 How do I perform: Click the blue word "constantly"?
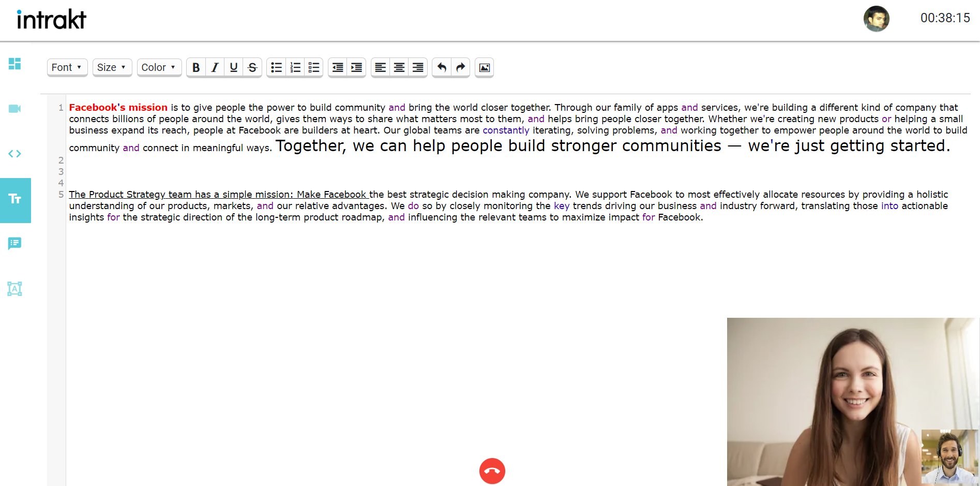click(x=506, y=130)
